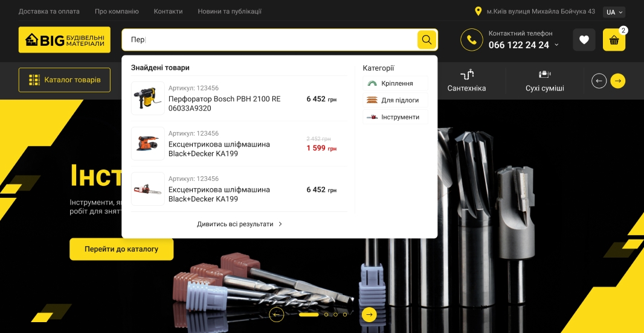Viewport: 644px width, 333px height.
Task: Click the magnifier search button
Action: [x=427, y=40]
